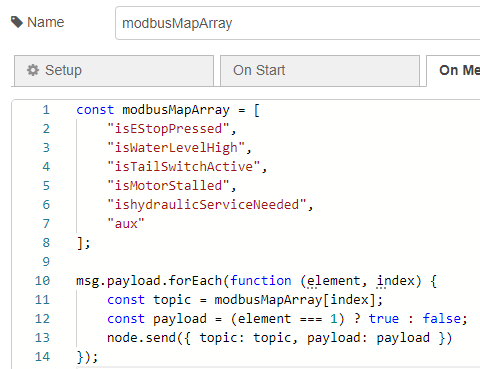Click line number 1 in the gutter
This screenshot has height=369, width=480.
point(46,110)
